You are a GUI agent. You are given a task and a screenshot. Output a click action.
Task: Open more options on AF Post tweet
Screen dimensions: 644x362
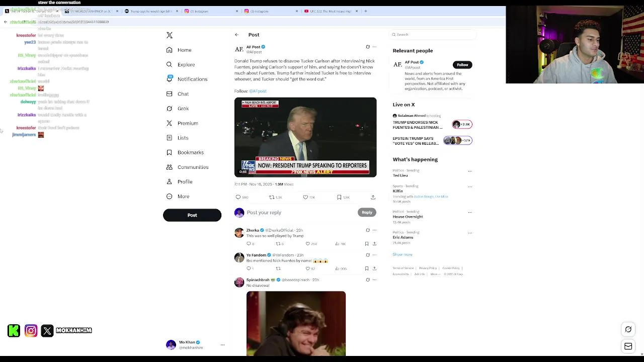point(374,47)
